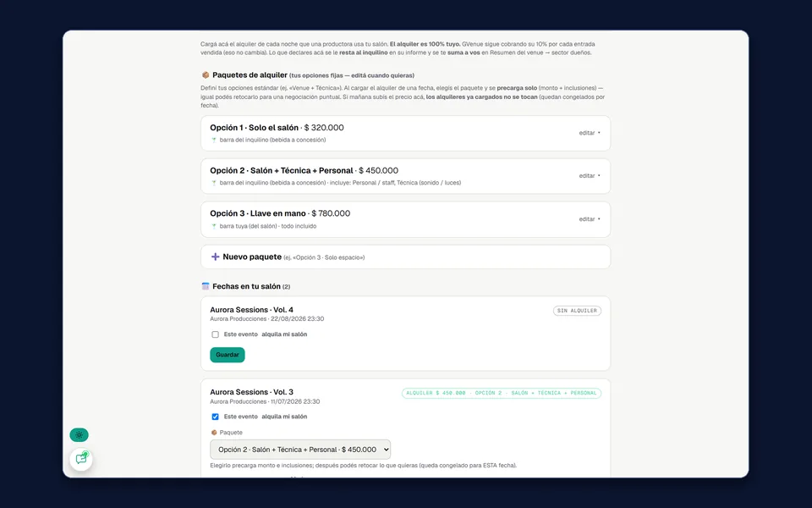Select the 'Opción 3 · Llave en mano' title
The image size is (812, 508).
tap(258, 213)
